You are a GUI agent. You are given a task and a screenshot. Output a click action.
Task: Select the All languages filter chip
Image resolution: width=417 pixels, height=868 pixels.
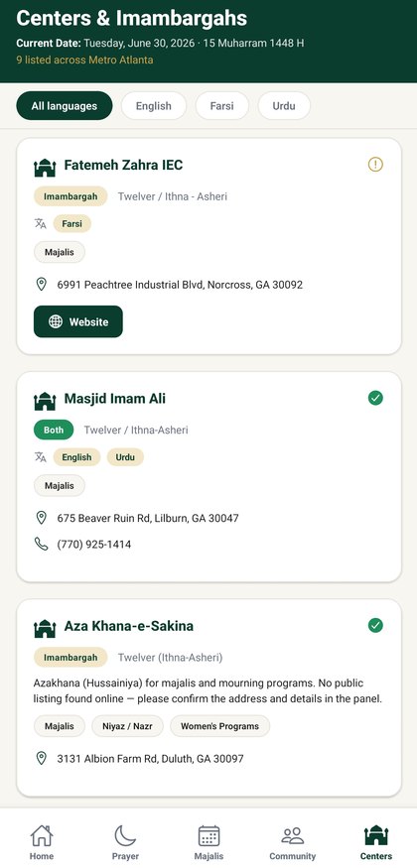[x=65, y=106]
